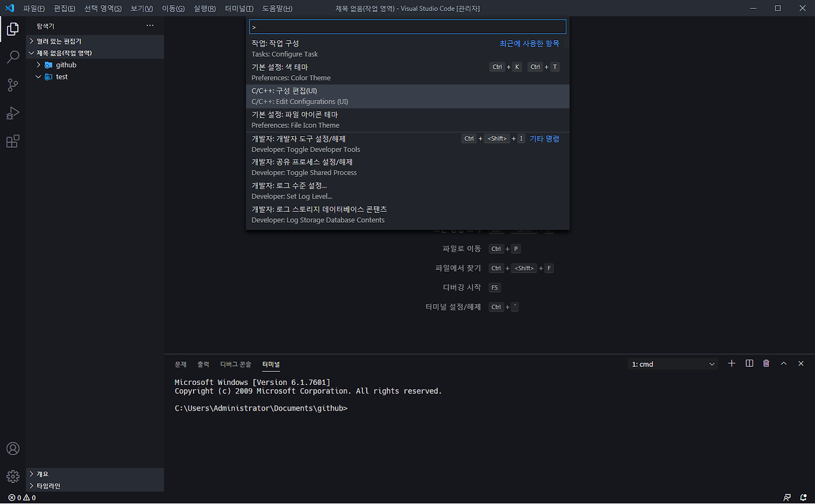Click the '디버깅 시작' shortcut hint

(x=462, y=288)
